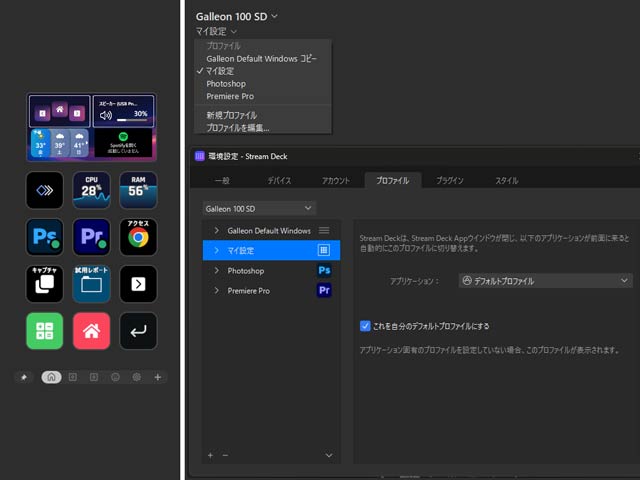The width and height of the screenshot is (640, 480).
Task: Click the Chrome access key icon
Action: 138,237
